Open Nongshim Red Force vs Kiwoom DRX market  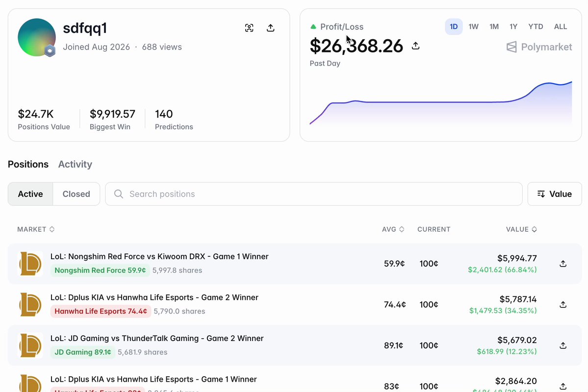click(159, 256)
